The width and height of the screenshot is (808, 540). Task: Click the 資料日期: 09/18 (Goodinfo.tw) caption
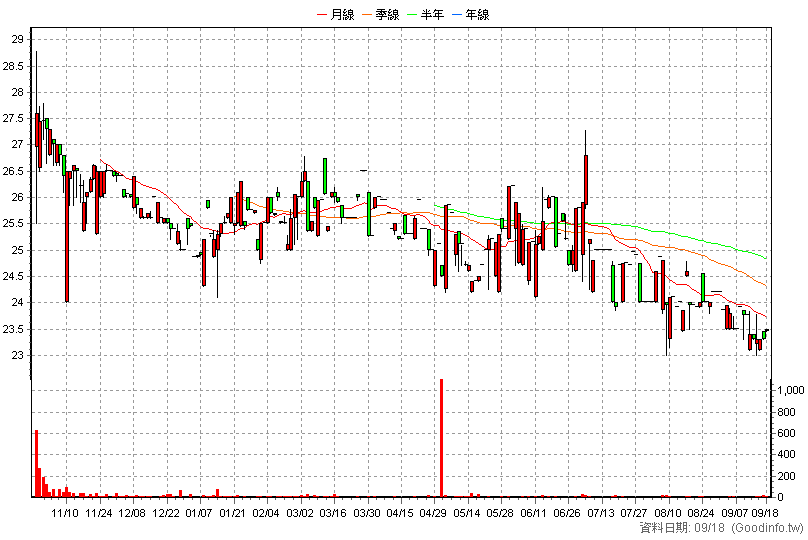pos(721,528)
